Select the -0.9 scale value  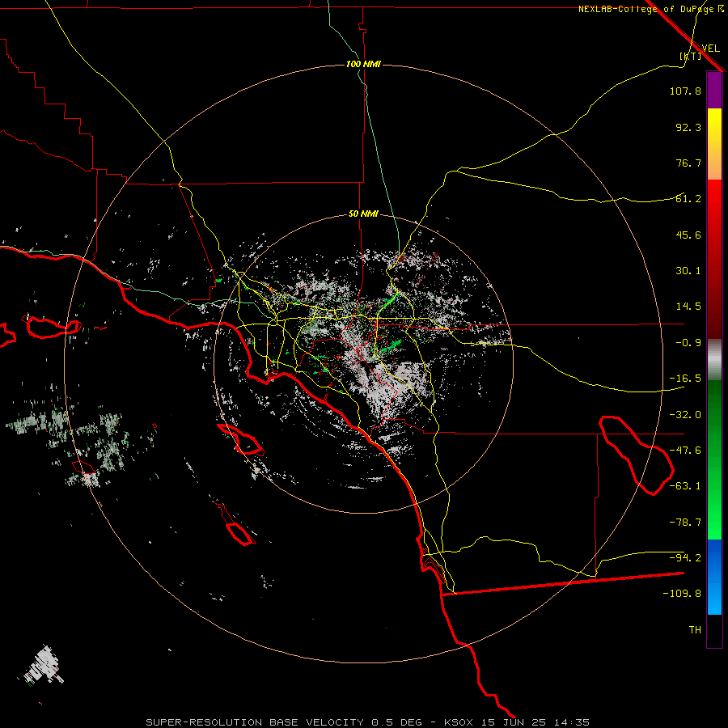click(688, 343)
